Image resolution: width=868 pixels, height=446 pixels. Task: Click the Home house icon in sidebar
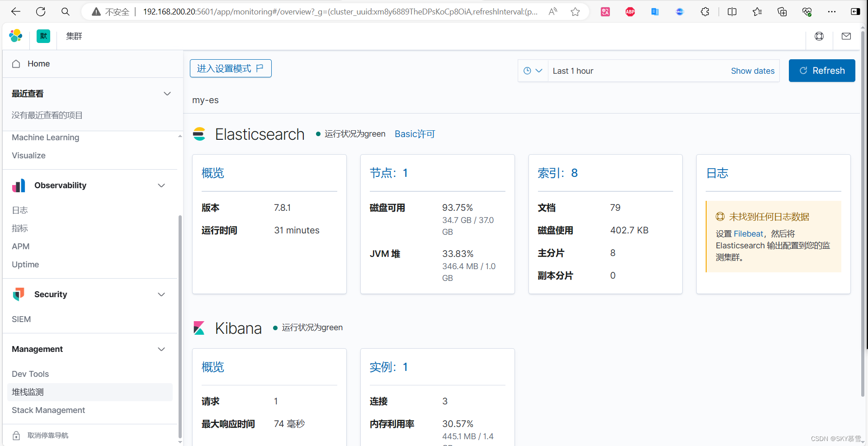click(16, 64)
